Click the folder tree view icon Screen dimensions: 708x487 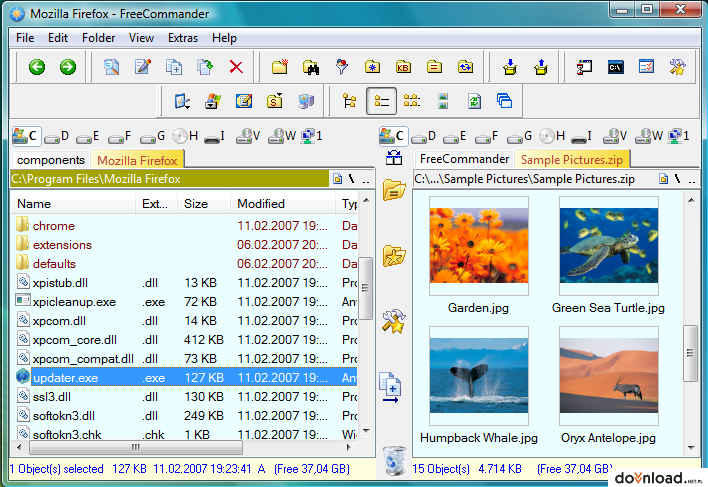point(349,101)
